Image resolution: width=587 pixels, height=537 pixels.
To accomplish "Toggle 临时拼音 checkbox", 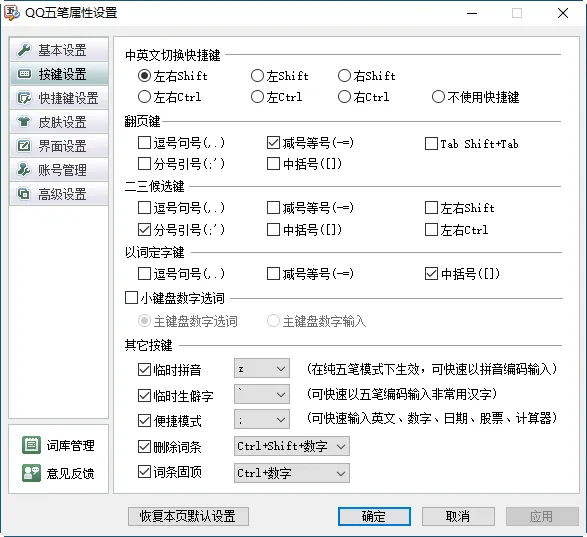I will click(x=145, y=370).
